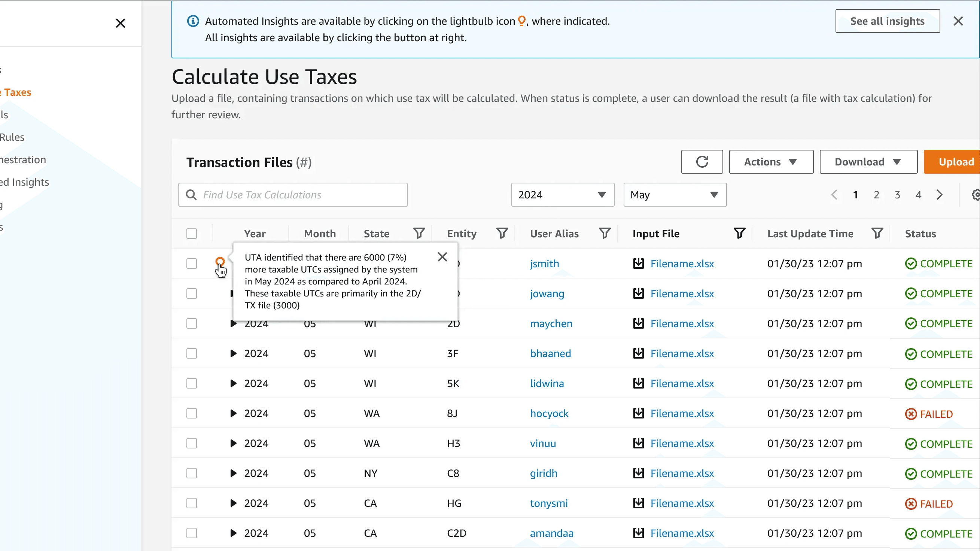
Task: Click the Input File filter icon
Action: [739, 233]
